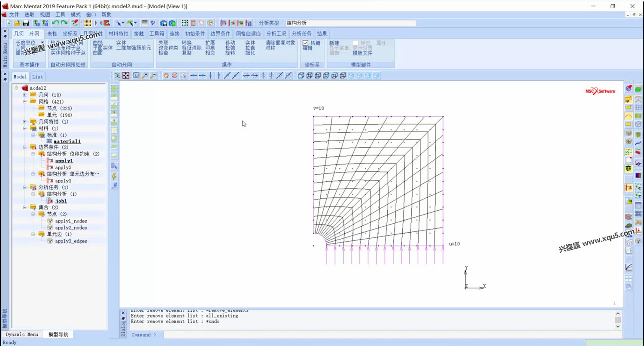Click the hash number icon in side strip
The image size is (644, 346).
point(114,185)
